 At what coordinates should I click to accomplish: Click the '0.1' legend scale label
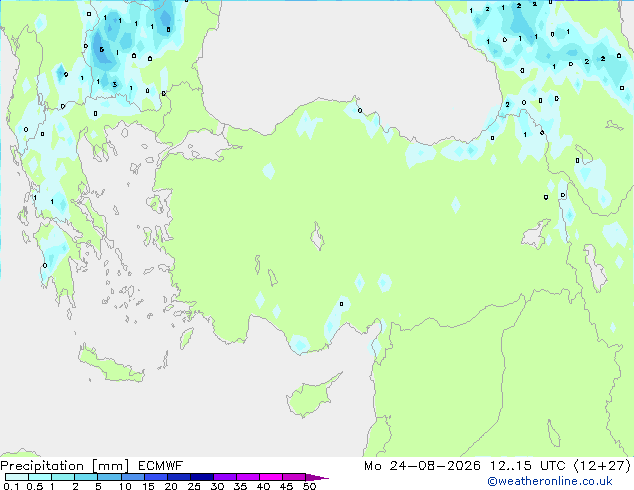point(11,486)
